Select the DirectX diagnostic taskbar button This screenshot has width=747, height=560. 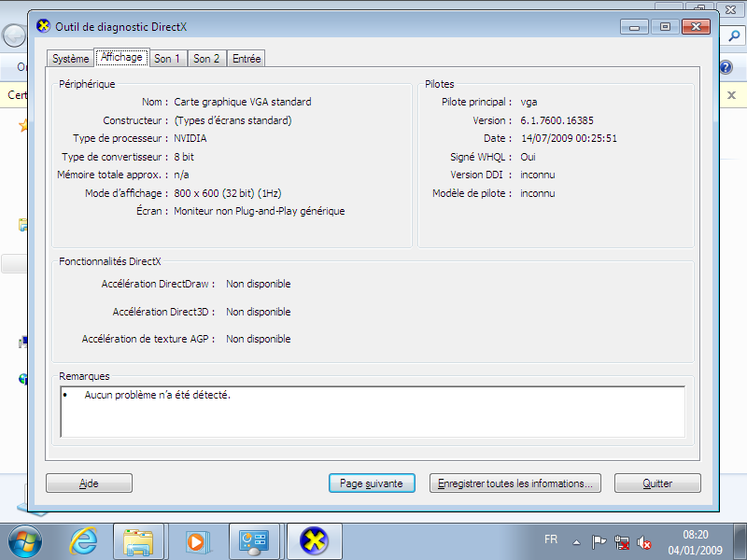[314, 540]
